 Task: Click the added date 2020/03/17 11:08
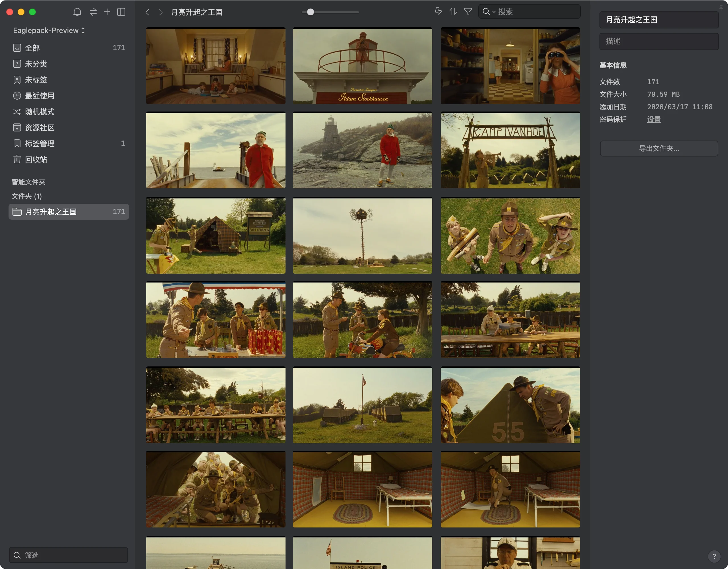pyautogui.click(x=680, y=107)
